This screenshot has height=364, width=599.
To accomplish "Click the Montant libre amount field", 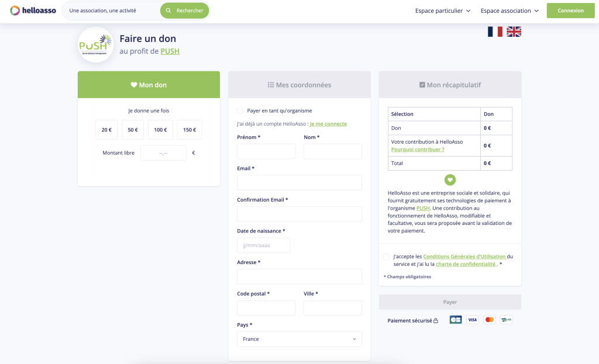I will [163, 153].
